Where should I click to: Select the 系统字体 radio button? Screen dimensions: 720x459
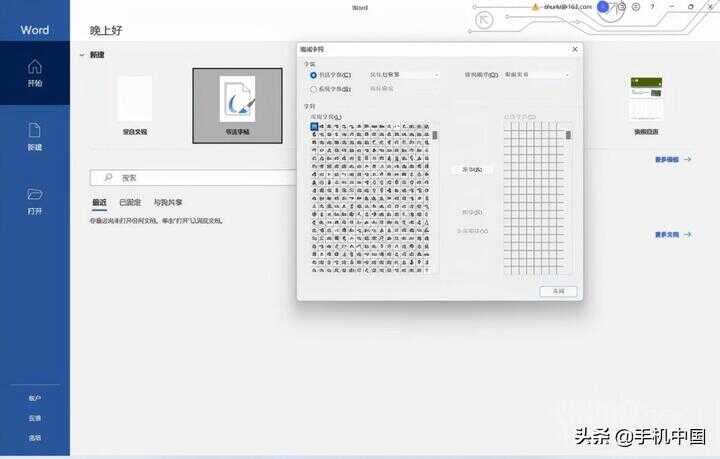[x=314, y=89]
